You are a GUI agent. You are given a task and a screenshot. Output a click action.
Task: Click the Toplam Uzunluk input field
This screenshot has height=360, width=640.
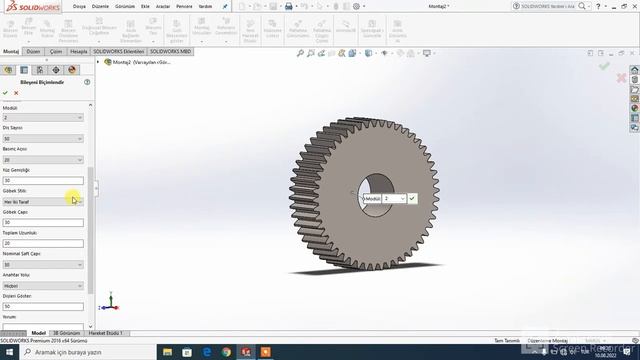(x=43, y=243)
